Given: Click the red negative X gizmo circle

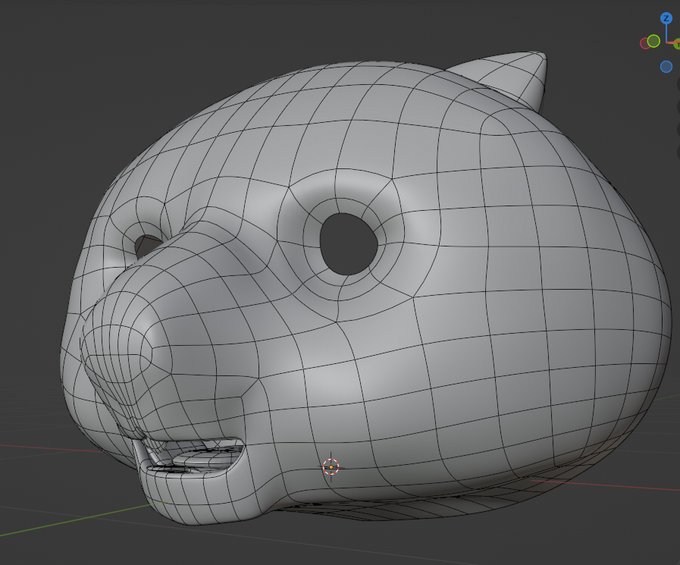Looking at the screenshot, I should pos(645,43).
